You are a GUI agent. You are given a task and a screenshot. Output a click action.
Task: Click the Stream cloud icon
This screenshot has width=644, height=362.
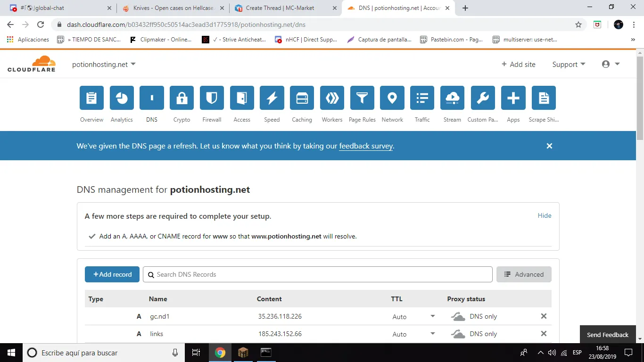point(452,98)
